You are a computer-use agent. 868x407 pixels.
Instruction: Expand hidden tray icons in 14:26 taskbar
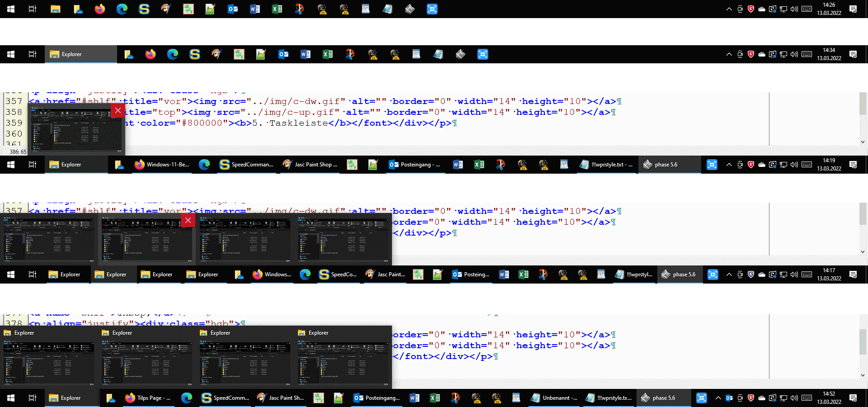[729, 9]
